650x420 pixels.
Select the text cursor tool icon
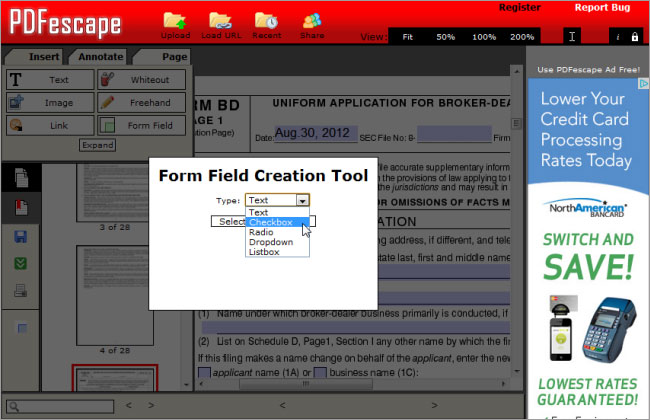pyautogui.click(x=572, y=37)
